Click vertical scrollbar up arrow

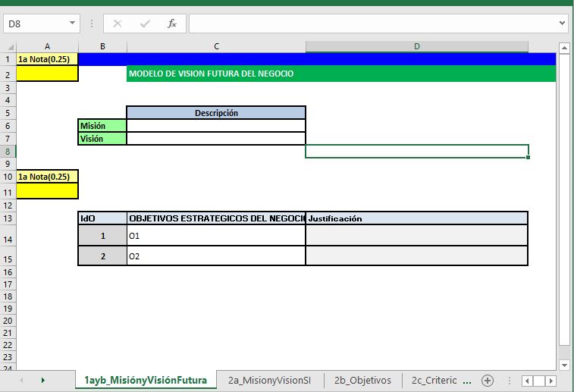point(564,48)
